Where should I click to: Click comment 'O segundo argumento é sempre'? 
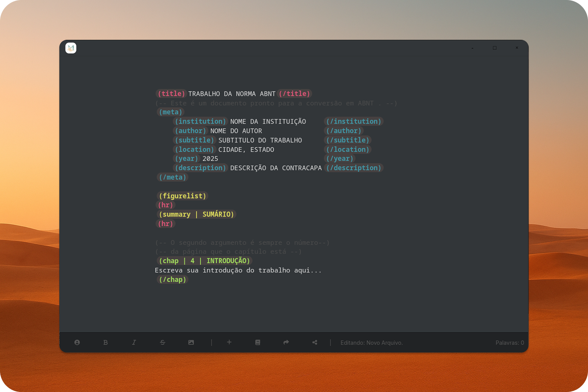[242, 242]
